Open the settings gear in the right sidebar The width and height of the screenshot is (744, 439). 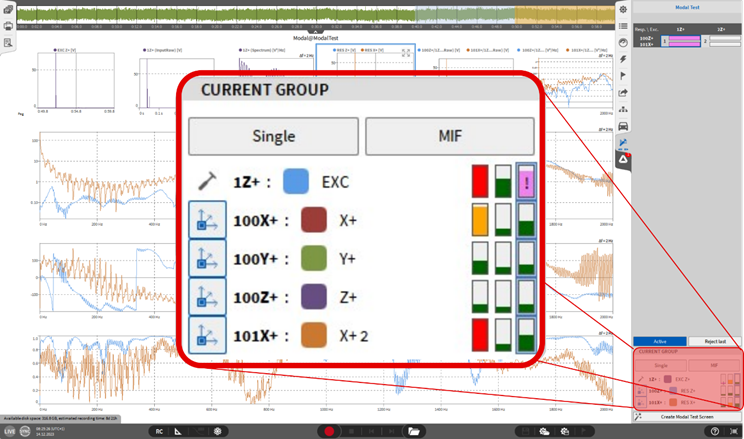623,10
